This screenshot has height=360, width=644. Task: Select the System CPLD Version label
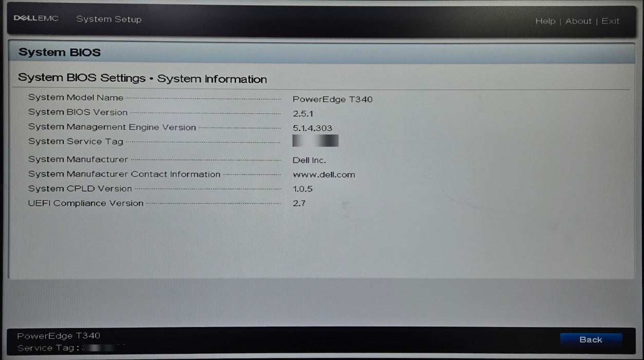(x=80, y=189)
